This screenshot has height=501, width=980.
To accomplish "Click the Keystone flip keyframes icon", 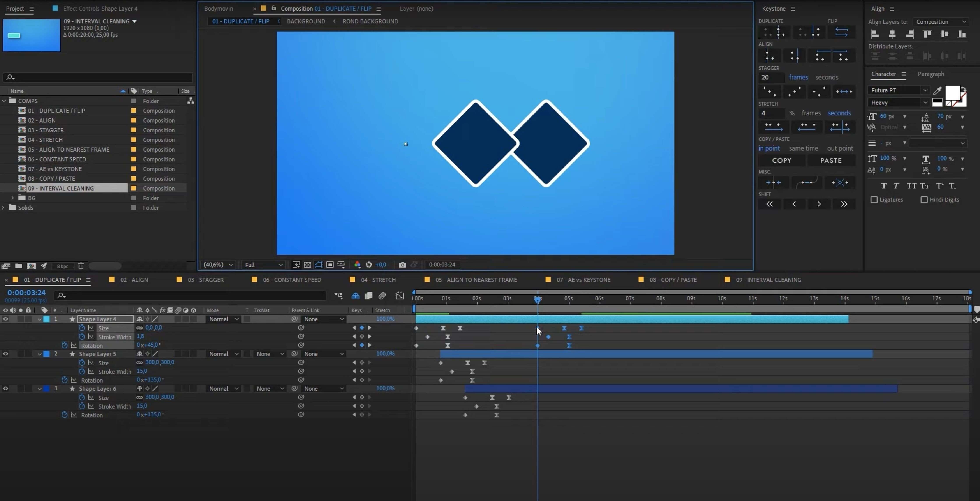I will click(x=841, y=32).
